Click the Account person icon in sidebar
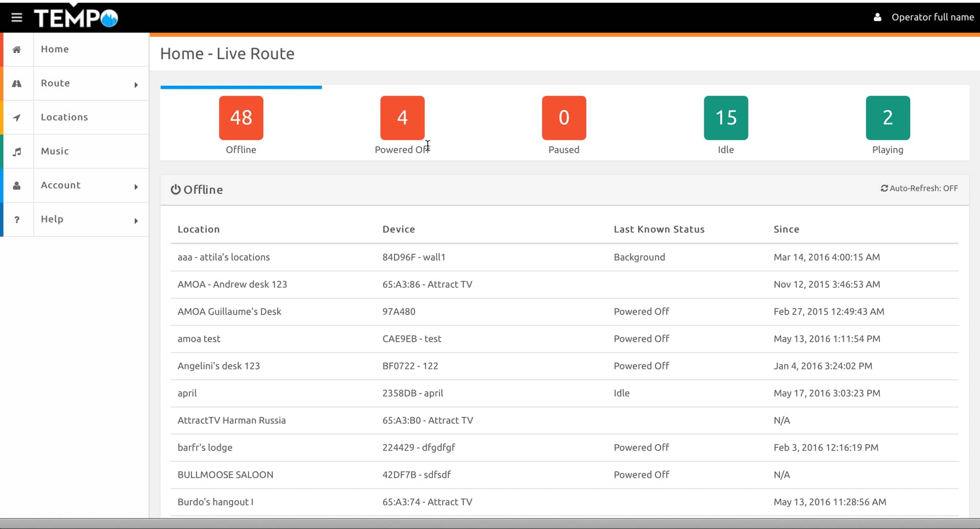980x529 pixels. point(17,186)
